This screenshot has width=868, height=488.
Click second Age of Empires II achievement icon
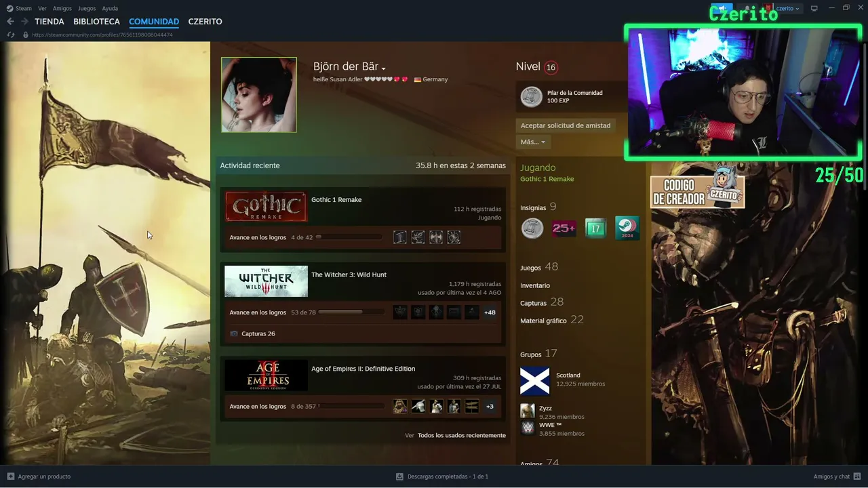tap(418, 407)
